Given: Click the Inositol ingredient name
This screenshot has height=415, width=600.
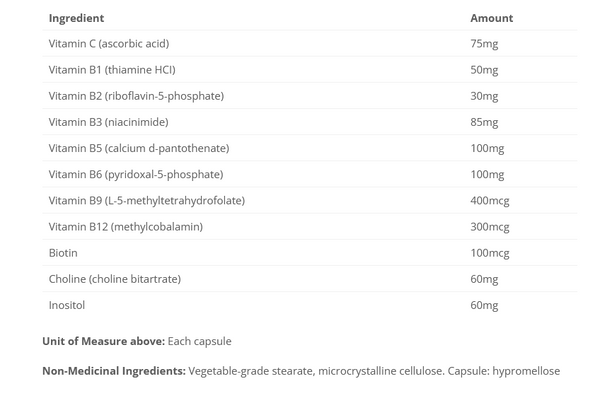Looking at the screenshot, I should click(66, 305).
